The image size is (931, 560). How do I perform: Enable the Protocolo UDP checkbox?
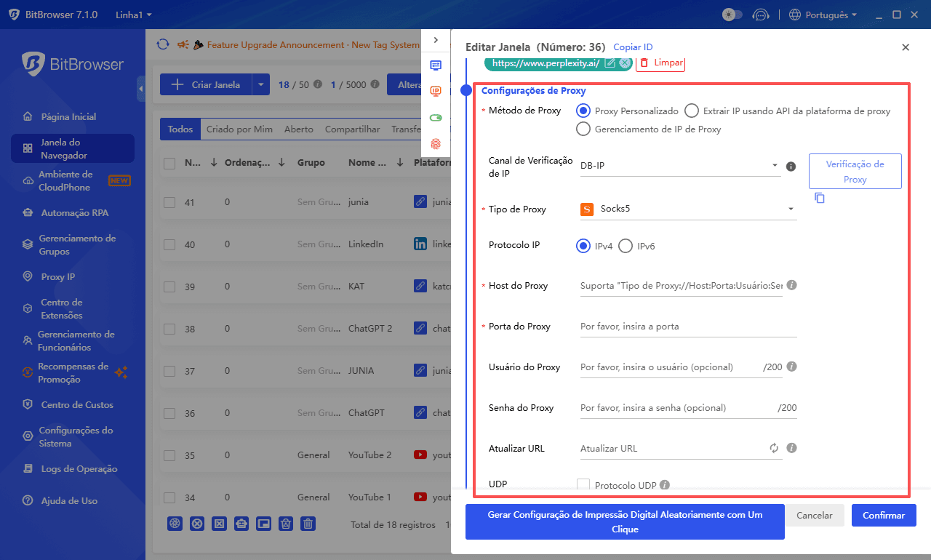pos(583,484)
